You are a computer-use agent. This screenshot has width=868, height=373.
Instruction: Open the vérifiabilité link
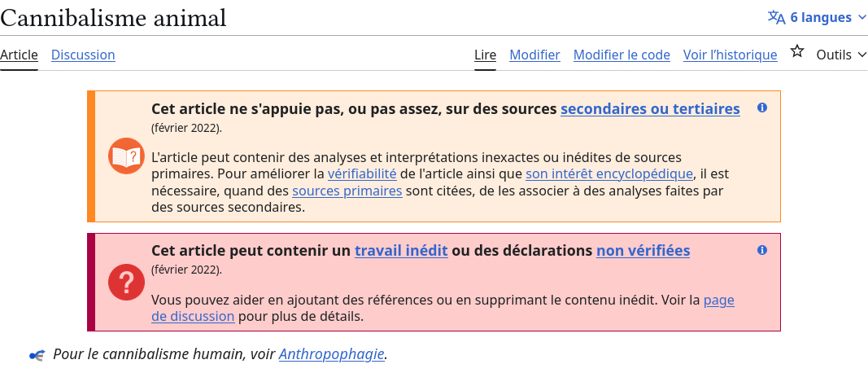tap(362, 173)
